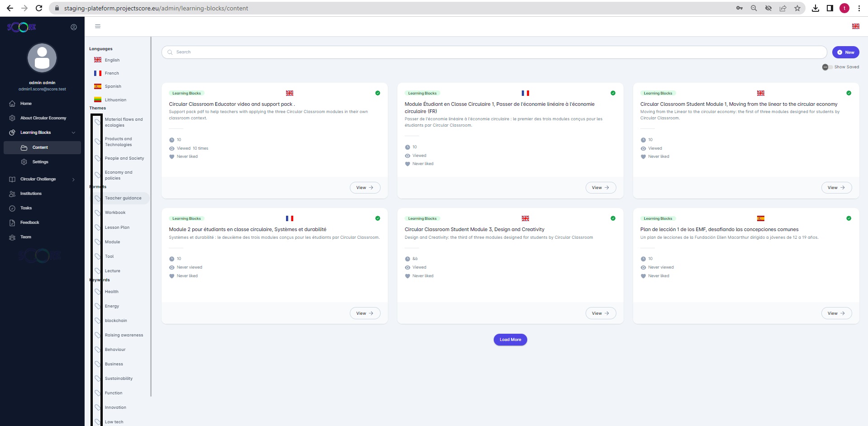Screen dimensions: 868x426
Task: Select the French language filter
Action: coord(112,73)
